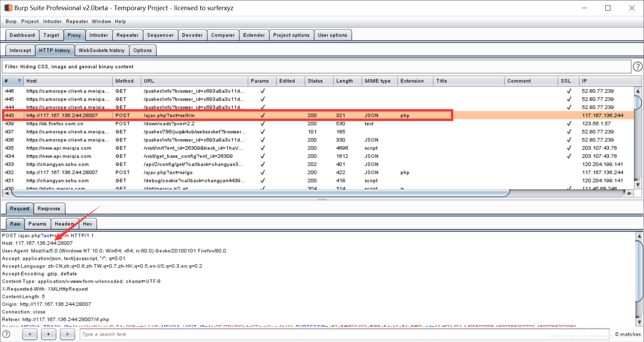Select history row 446
The image size is (644, 342).
point(318,91)
